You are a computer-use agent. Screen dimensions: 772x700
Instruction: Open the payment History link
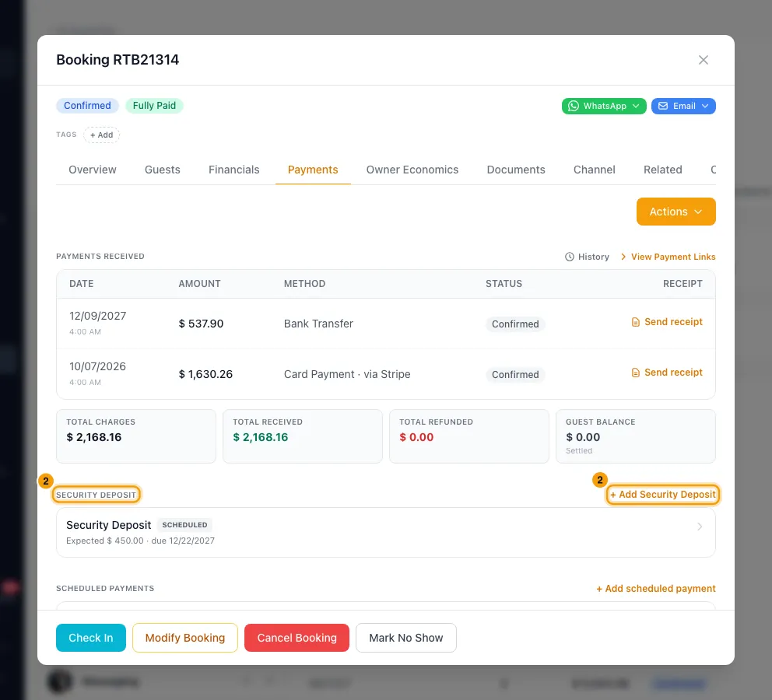click(587, 257)
